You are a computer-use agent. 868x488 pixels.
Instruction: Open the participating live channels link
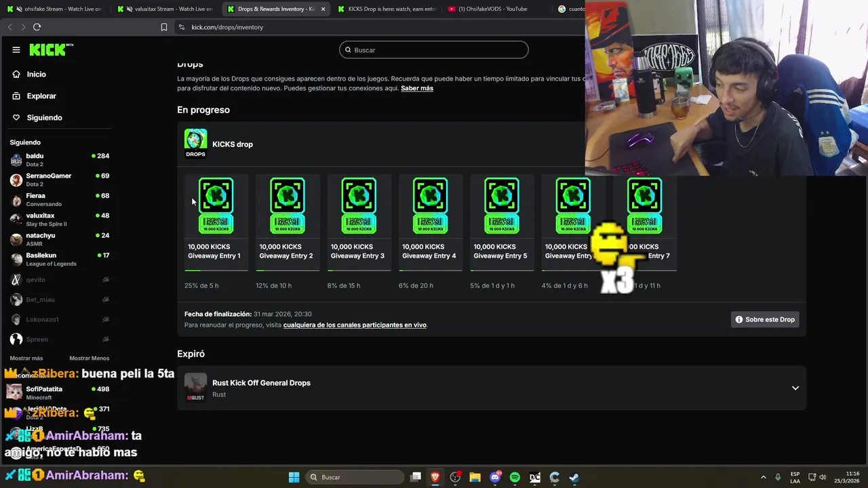tap(355, 325)
